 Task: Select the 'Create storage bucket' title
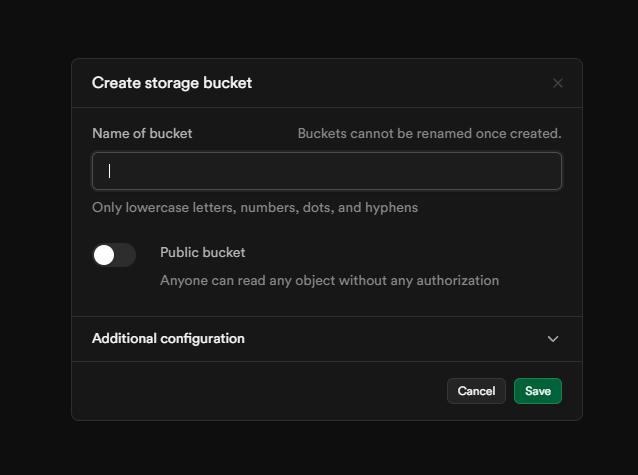click(x=172, y=83)
